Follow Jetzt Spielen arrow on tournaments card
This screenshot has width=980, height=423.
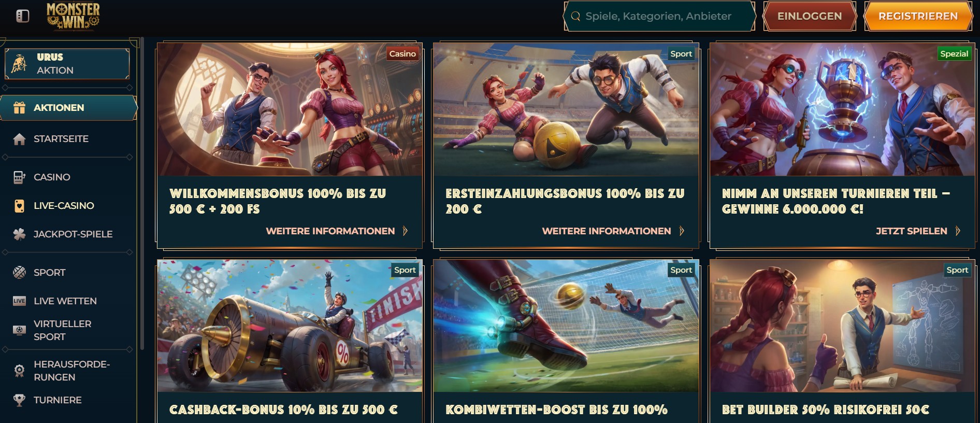click(958, 231)
